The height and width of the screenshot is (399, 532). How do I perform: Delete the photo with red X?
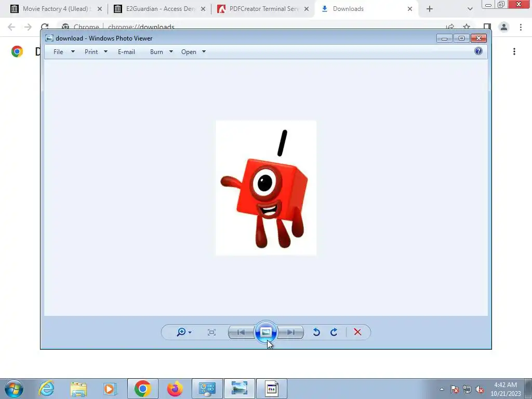coord(357,332)
